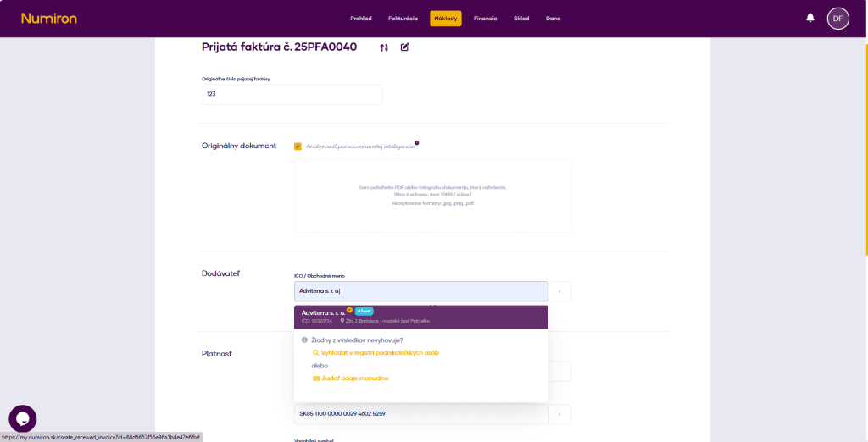Open the DF user avatar menu
Viewport: 868px width, 442px height.
[837, 18]
